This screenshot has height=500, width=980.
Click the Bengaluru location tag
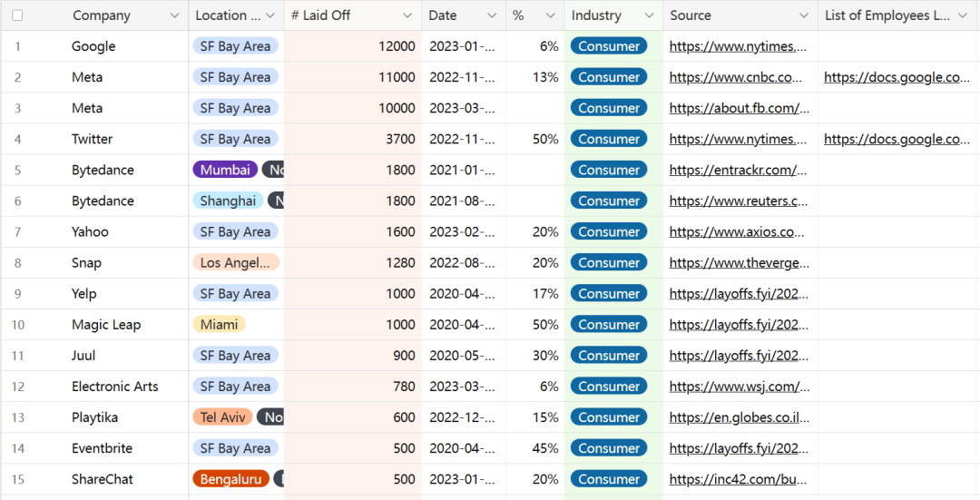pos(230,479)
